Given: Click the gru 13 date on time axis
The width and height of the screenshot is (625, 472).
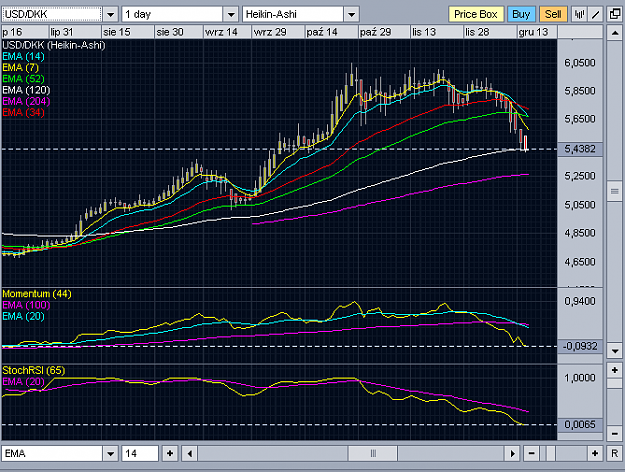Looking at the screenshot, I should [x=533, y=32].
